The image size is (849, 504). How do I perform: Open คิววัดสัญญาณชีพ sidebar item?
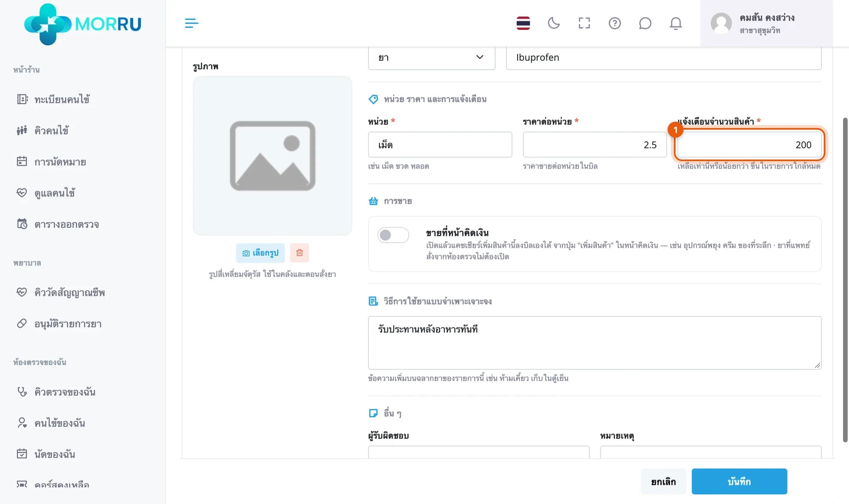coord(61,292)
